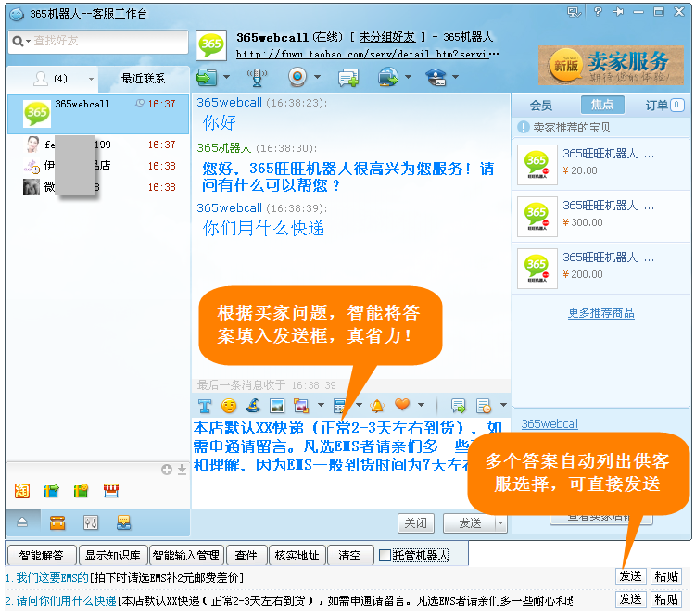Select the 365webcall contact in the list

[98, 114]
